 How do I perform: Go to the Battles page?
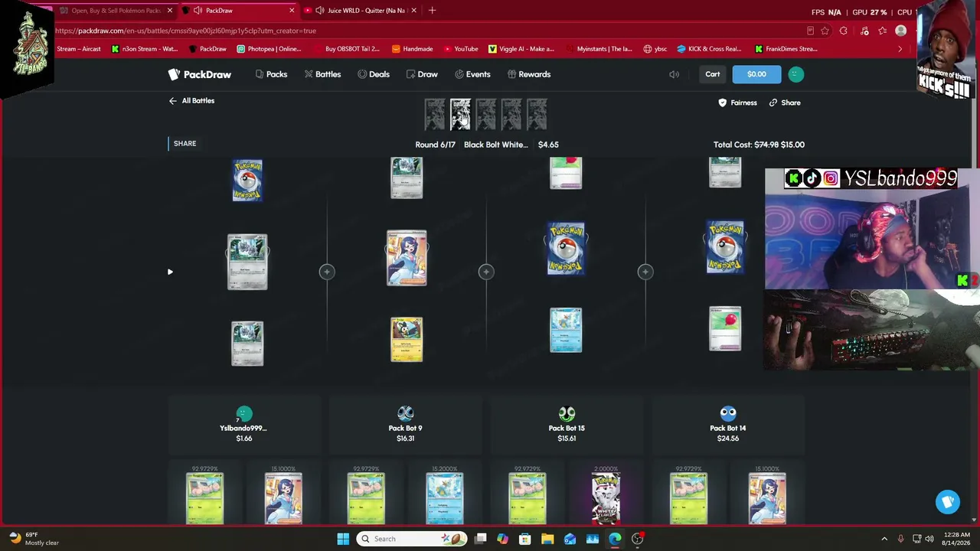pyautogui.click(x=322, y=74)
